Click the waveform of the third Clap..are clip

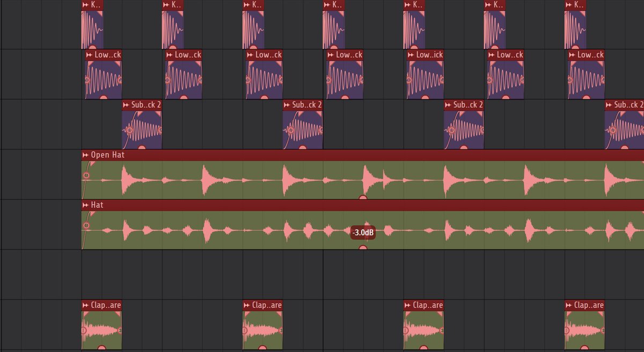pyautogui.click(x=424, y=330)
